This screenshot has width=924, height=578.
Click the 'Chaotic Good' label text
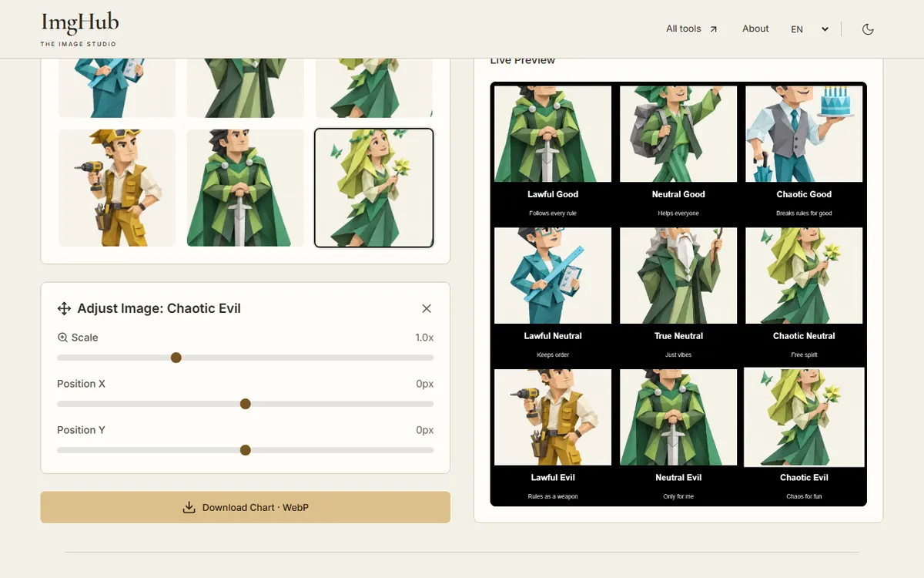pyautogui.click(x=804, y=194)
